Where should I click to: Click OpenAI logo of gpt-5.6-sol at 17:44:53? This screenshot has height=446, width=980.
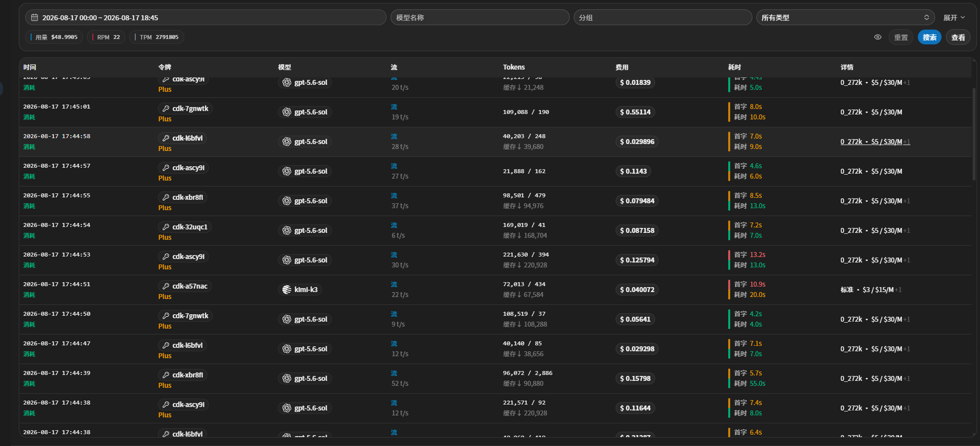pyautogui.click(x=287, y=260)
